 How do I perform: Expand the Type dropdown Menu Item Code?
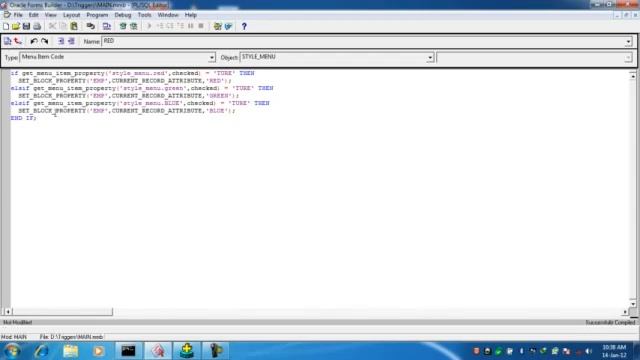[x=211, y=58]
